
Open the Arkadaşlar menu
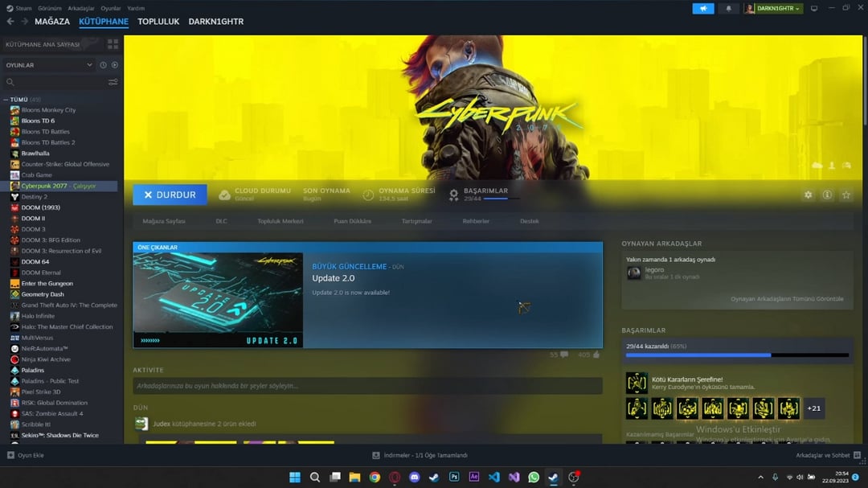click(81, 8)
